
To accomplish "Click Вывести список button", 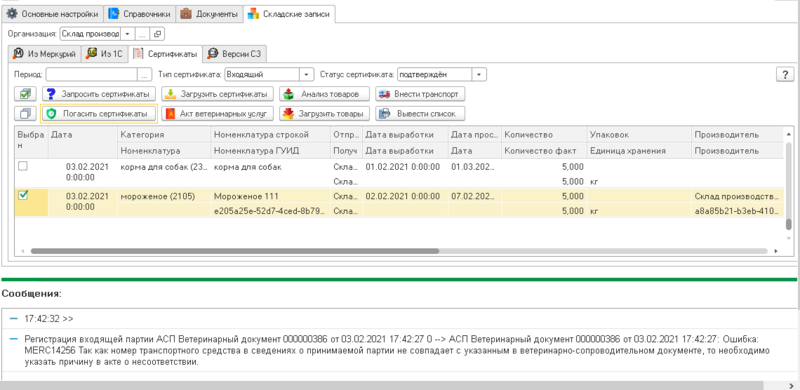I will [x=420, y=113].
